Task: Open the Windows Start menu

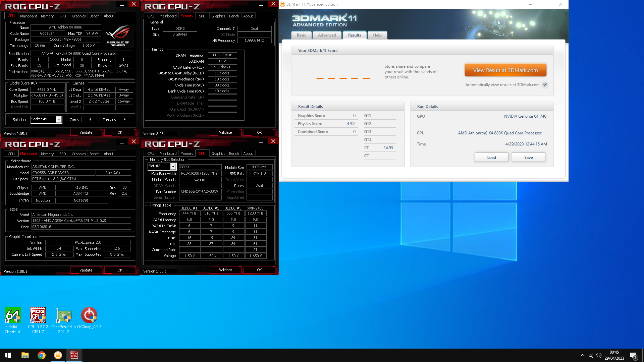Action: (x=8, y=355)
